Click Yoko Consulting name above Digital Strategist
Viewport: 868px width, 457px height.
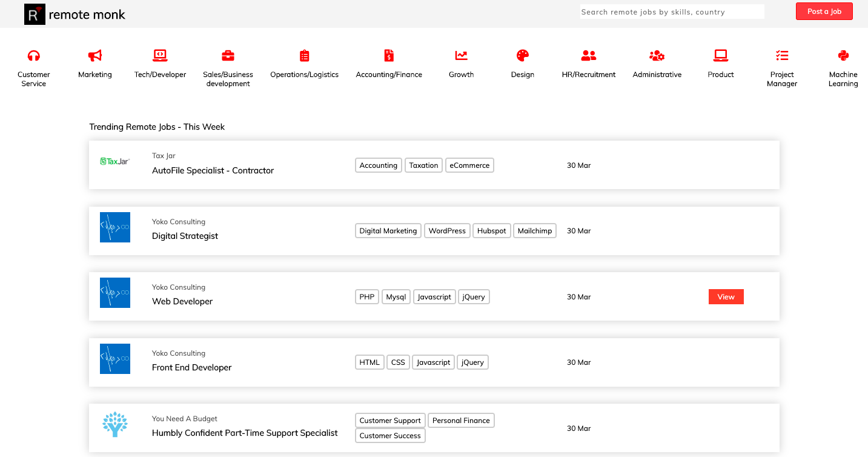click(179, 222)
